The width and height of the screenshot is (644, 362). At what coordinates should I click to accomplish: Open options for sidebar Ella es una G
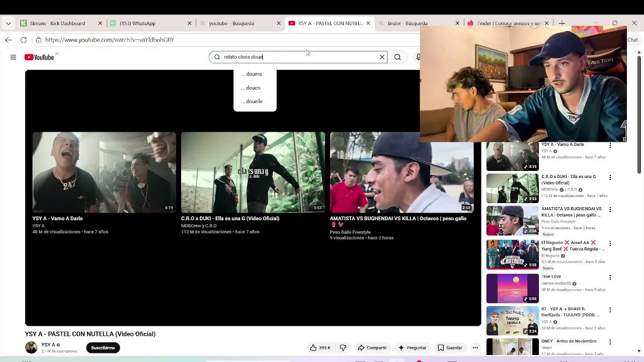(610, 177)
